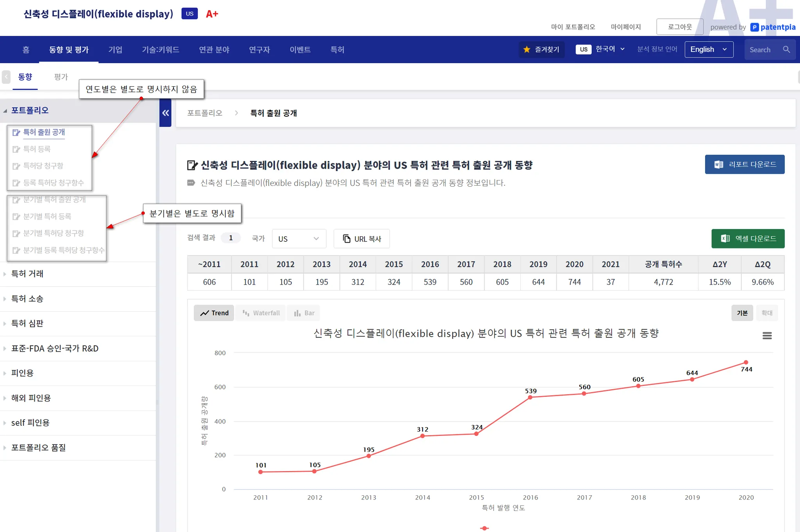This screenshot has height=532, width=800.
Task: Click the URL copy icon
Action: point(346,239)
